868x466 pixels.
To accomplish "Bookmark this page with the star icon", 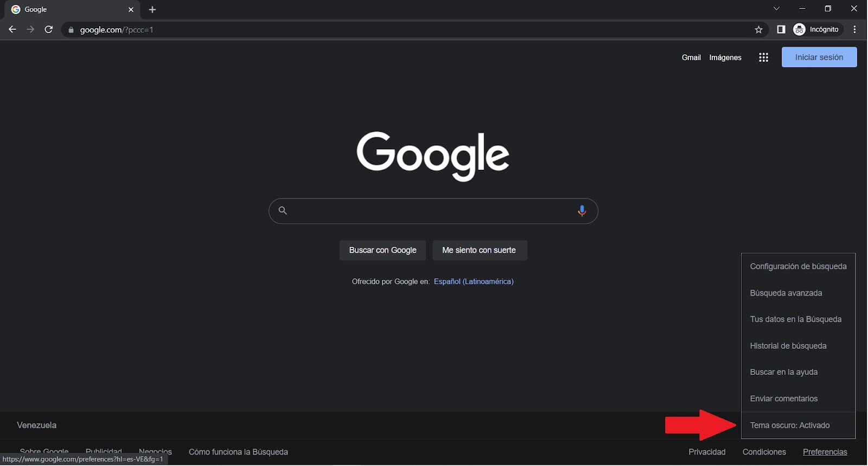I will coord(758,30).
